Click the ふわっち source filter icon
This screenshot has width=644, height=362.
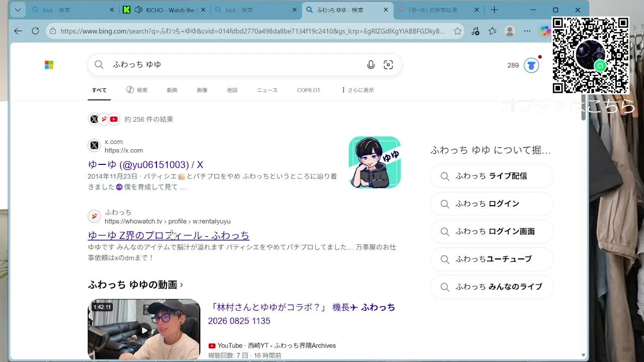(x=104, y=119)
